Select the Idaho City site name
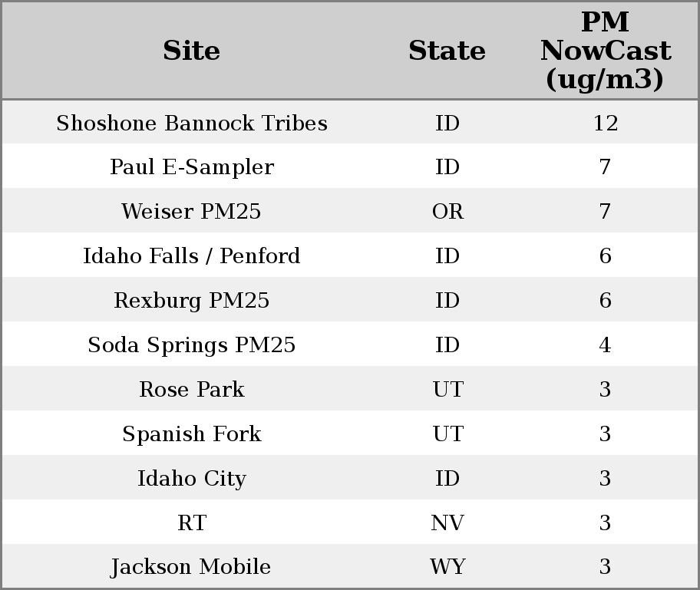Image resolution: width=700 pixels, height=590 pixels. 192,479
